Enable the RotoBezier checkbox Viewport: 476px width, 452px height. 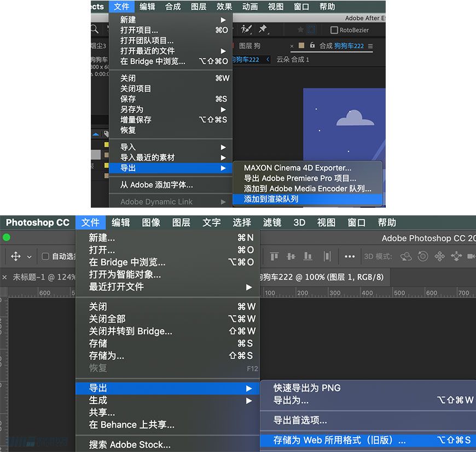(334, 30)
